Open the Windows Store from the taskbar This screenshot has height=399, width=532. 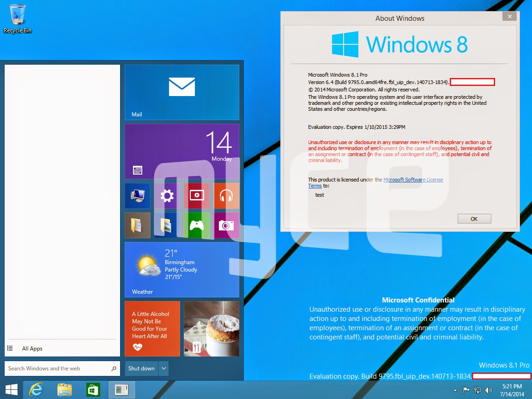(x=92, y=389)
